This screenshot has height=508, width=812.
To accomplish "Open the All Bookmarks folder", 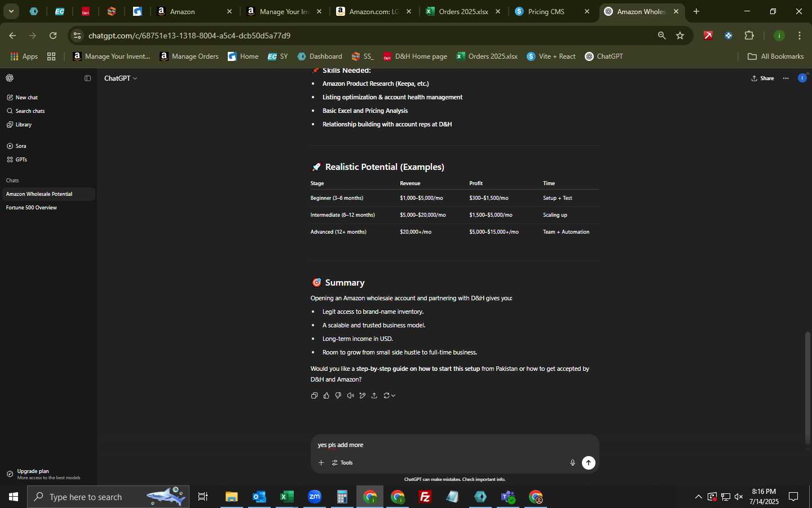I will (775, 56).
